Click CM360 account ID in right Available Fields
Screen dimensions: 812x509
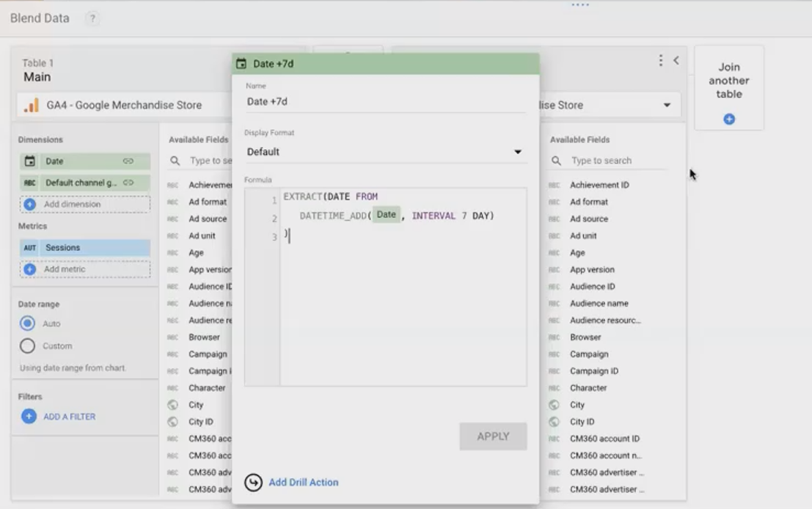604,439
